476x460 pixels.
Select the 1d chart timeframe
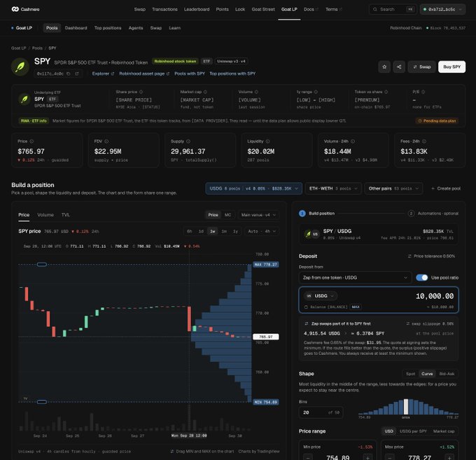[x=201, y=231]
